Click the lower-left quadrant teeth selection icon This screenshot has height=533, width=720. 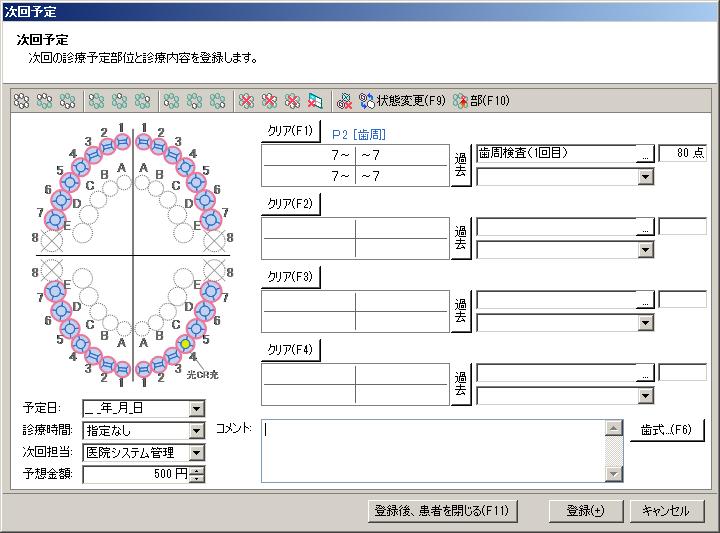coord(171,101)
